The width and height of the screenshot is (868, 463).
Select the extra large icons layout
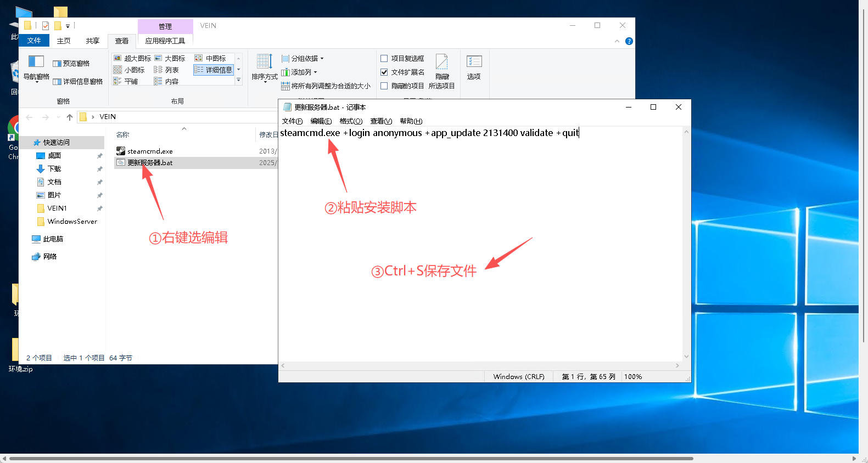132,58
